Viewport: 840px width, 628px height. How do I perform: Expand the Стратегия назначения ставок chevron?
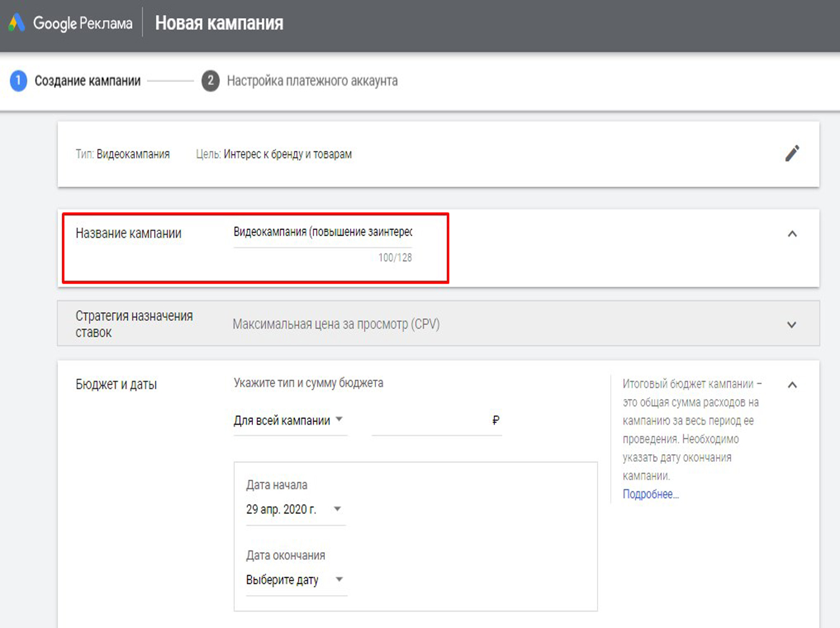click(x=791, y=325)
